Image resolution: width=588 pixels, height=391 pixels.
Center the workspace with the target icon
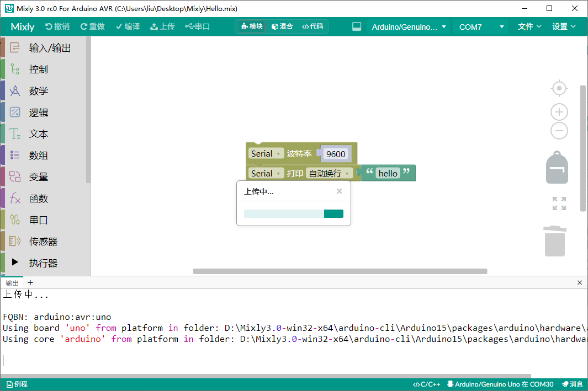coord(559,88)
